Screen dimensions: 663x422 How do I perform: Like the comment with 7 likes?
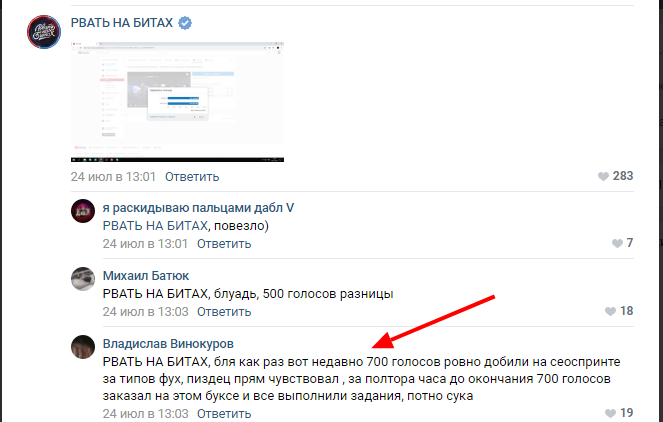617,243
